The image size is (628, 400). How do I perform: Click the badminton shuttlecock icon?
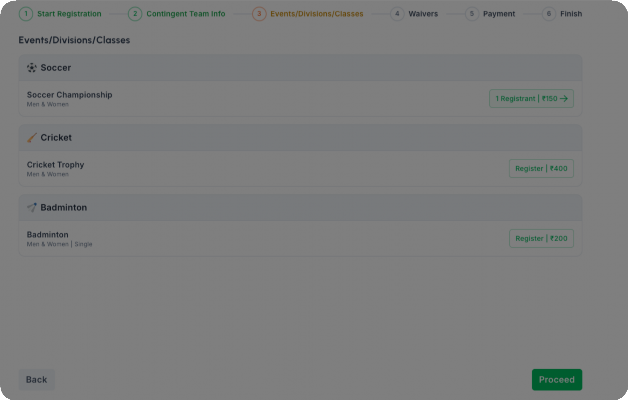(32, 208)
